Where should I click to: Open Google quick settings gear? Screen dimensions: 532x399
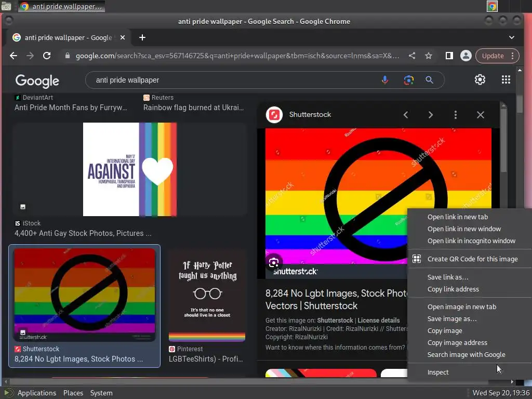point(480,79)
